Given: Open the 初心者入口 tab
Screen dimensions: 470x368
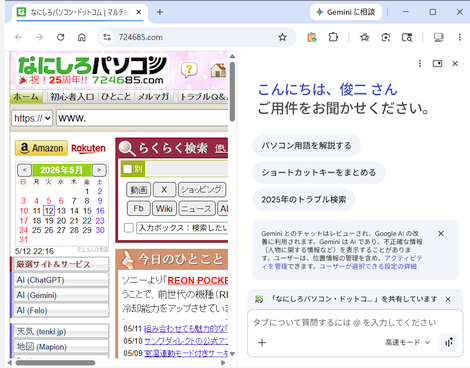Looking at the screenshot, I should pos(72,97).
